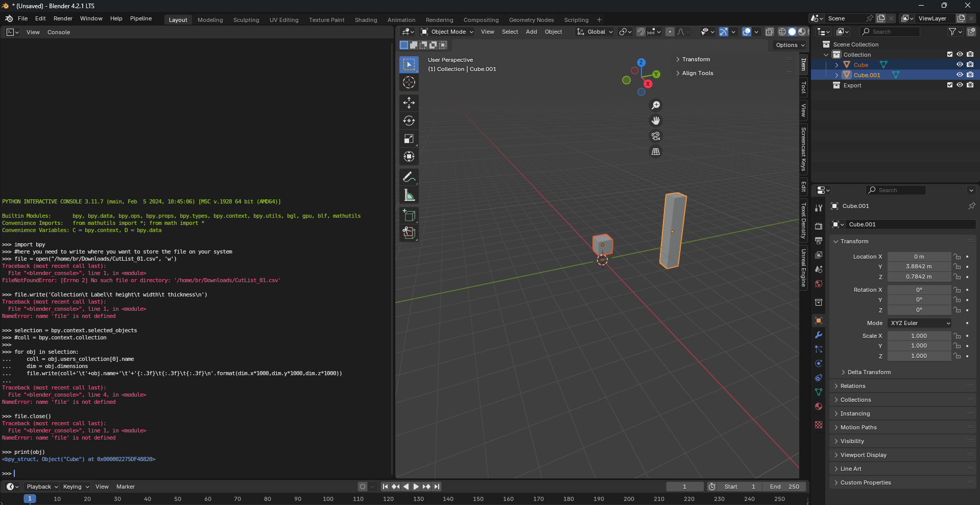Viewport: 980px width, 505px height.
Task: Open the Tool properties tab
Action: pyautogui.click(x=819, y=208)
